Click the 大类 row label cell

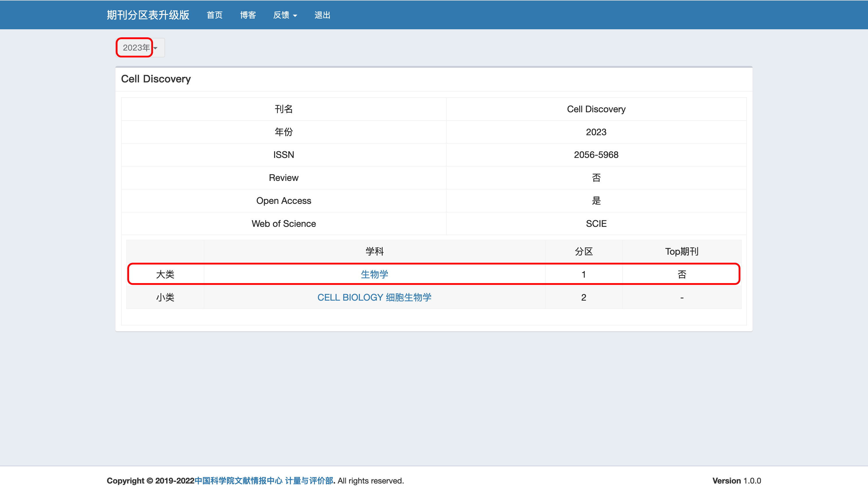(165, 274)
